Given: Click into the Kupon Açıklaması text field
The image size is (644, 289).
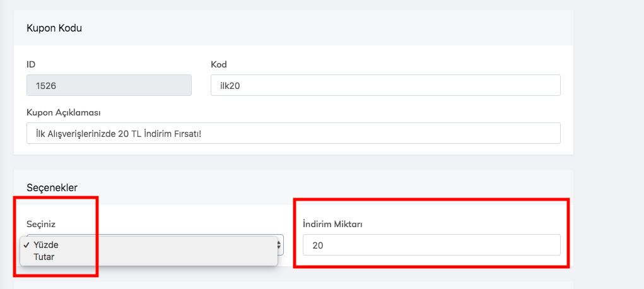Looking at the screenshot, I should tap(293, 133).
